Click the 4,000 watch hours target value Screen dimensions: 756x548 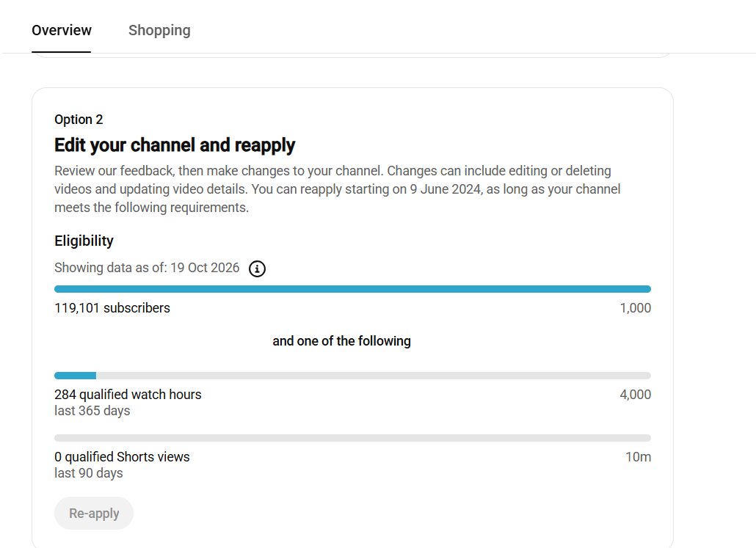(636, 394)
